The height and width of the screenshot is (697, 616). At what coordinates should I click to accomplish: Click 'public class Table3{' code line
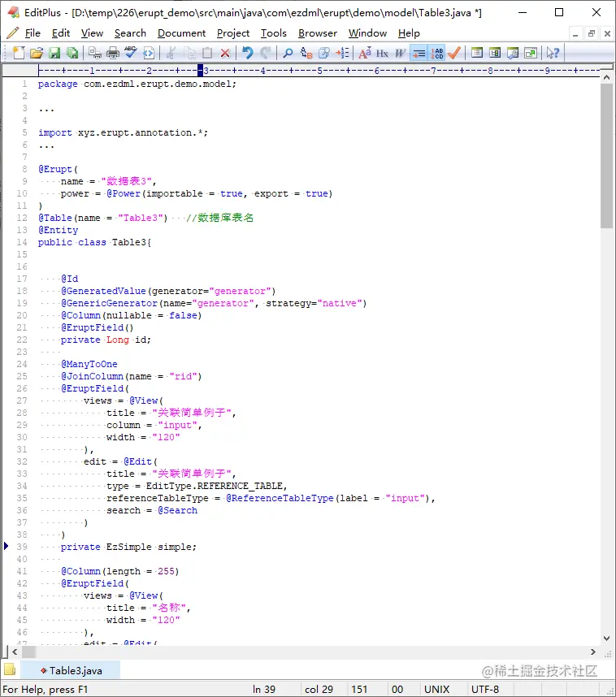94,242
